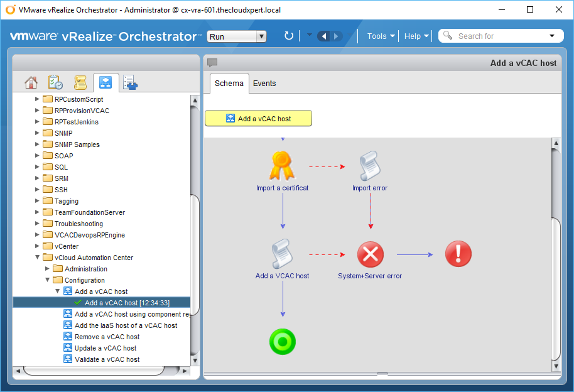Collapse the vCloud Automation Center folder

click(x=38, y=258)
